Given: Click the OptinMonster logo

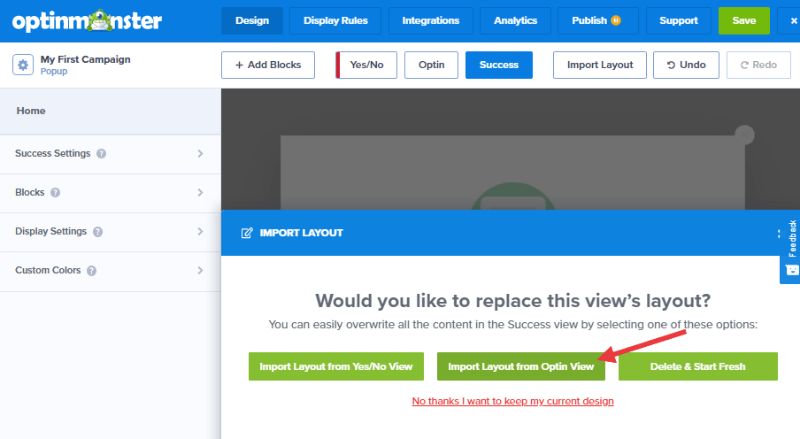Looking at the screenshot, I should click(87, 21).
